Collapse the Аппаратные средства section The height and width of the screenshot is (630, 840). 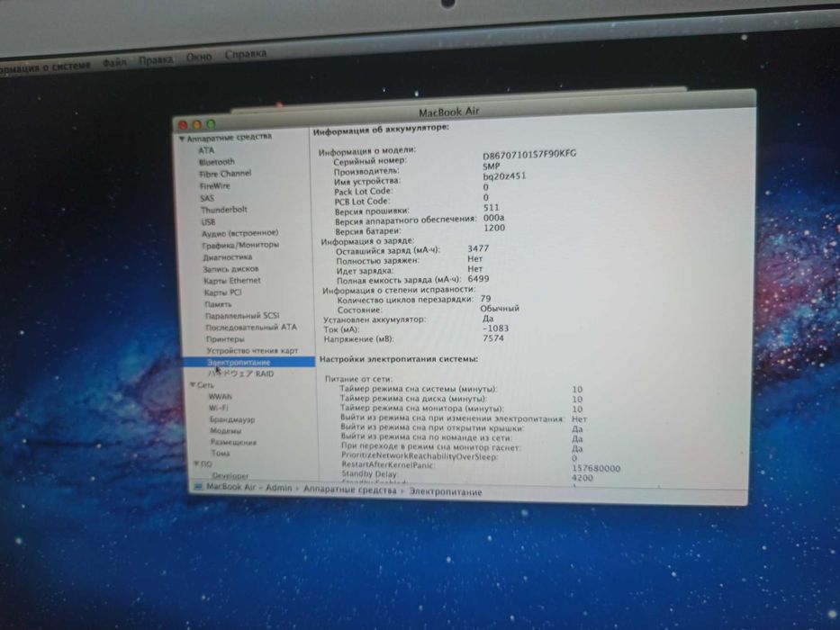182,139
